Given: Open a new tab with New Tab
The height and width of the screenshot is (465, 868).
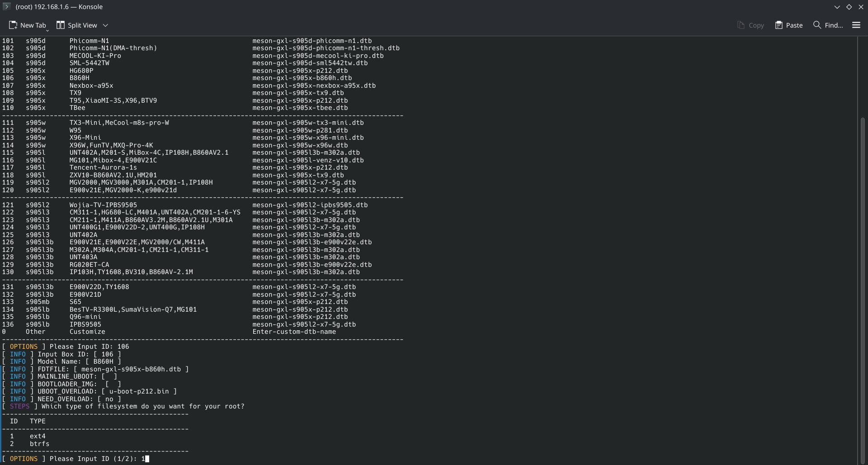Looking at the screenshot, I should pyautogui.click(x=28, y=25).
